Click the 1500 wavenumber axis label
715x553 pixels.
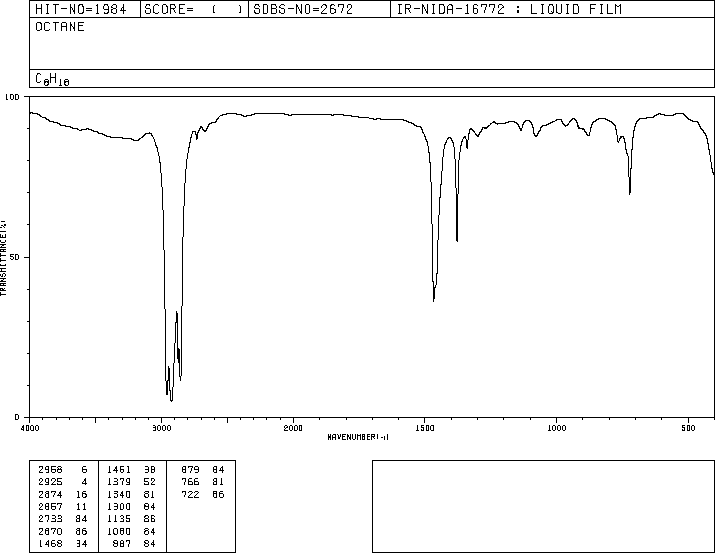425,428
